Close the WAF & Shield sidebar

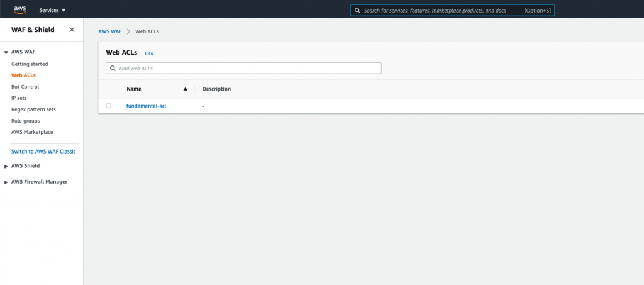coord(72,30)
